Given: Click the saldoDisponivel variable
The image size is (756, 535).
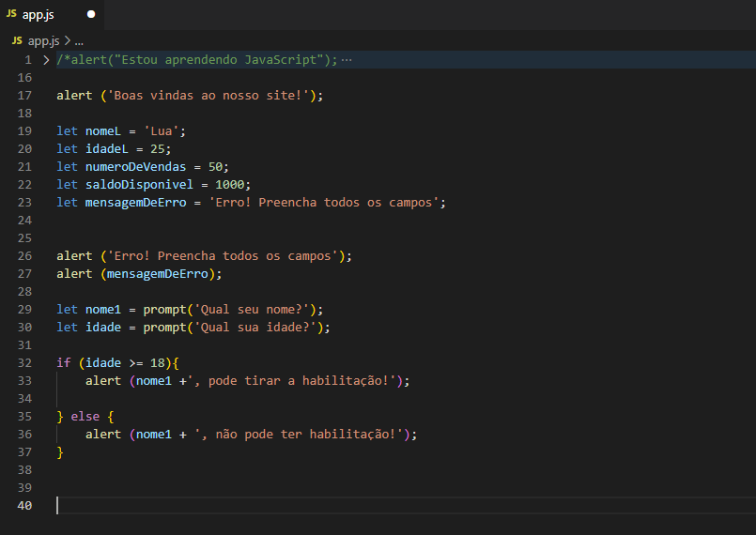Looking at the screenshot, I should click(x=139, y=185).
